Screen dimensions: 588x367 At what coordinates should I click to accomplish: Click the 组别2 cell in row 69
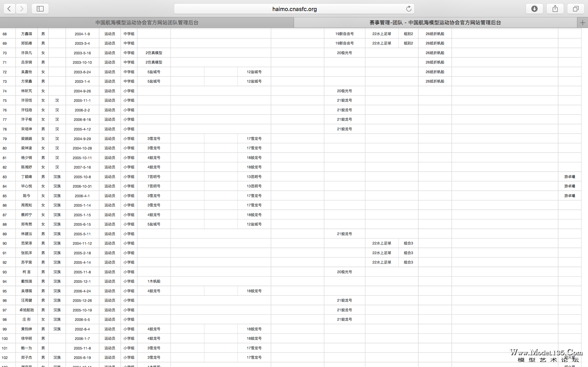(408, 43)
